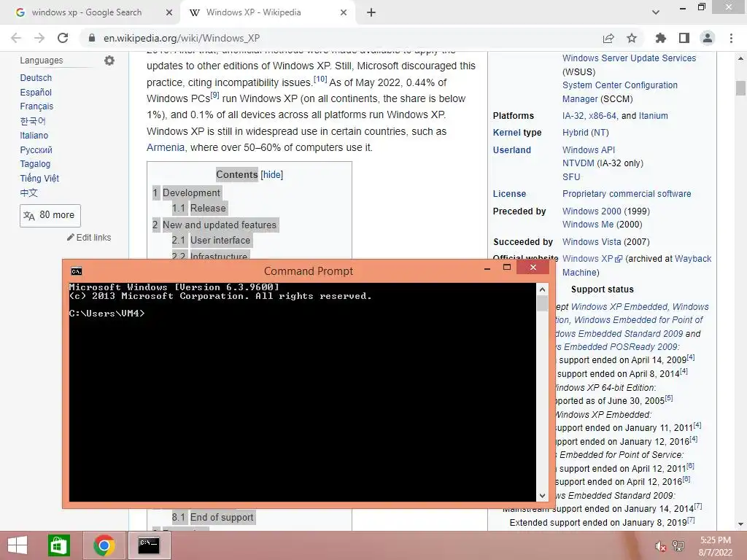Open language settings gear icon

tap(109, 61)
